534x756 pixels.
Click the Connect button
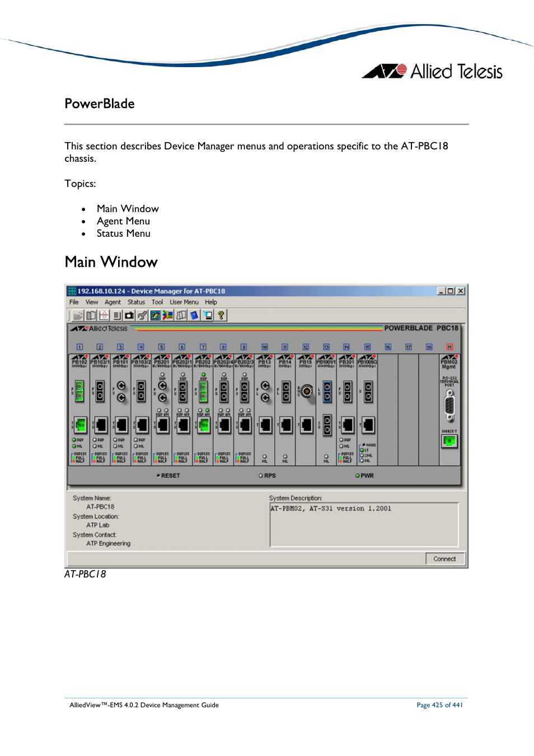pos(444,559)
